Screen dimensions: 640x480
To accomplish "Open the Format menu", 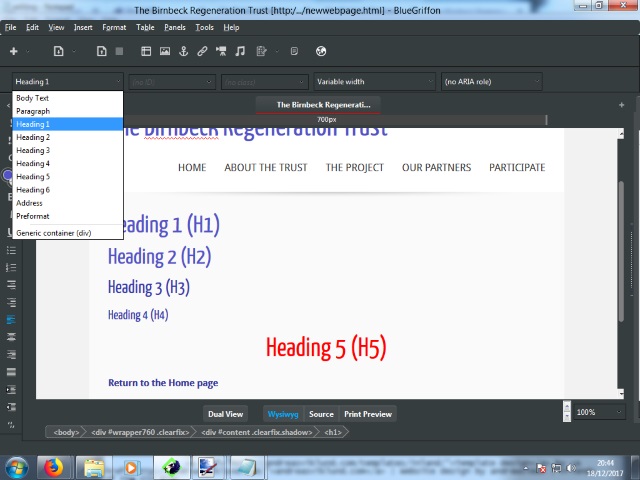I will click(114, 27).
